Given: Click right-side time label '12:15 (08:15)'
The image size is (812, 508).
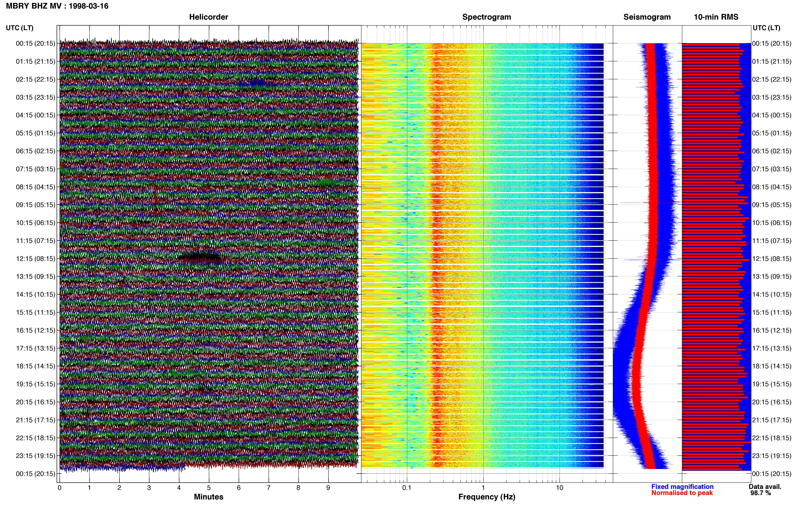Looking at the screenshot, I should point(772,259).
